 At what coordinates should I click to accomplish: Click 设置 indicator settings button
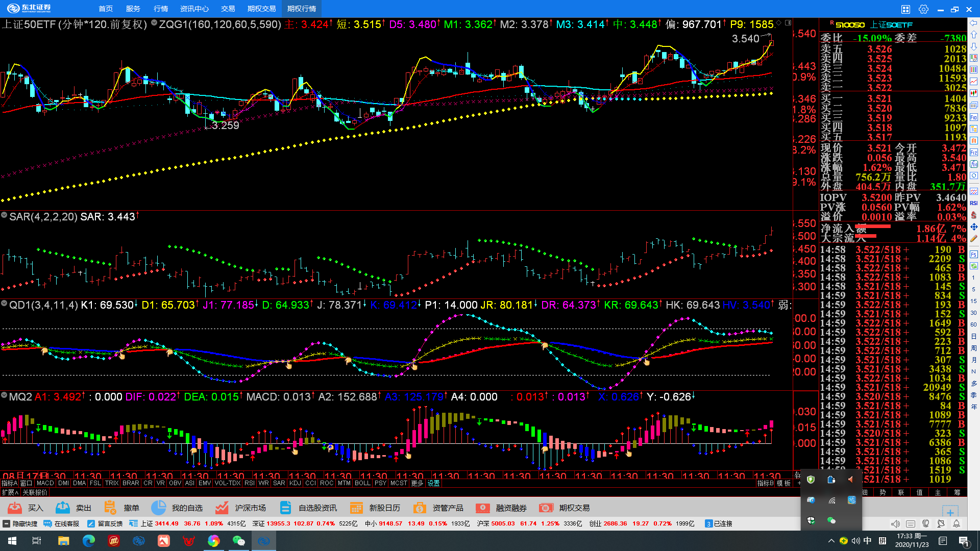click(434, 483)
